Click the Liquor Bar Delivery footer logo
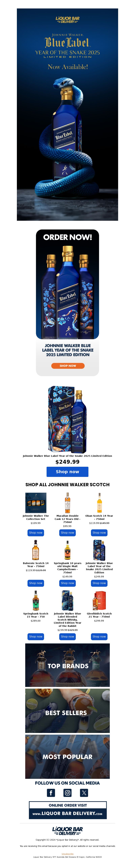 (x=67, y=831)
